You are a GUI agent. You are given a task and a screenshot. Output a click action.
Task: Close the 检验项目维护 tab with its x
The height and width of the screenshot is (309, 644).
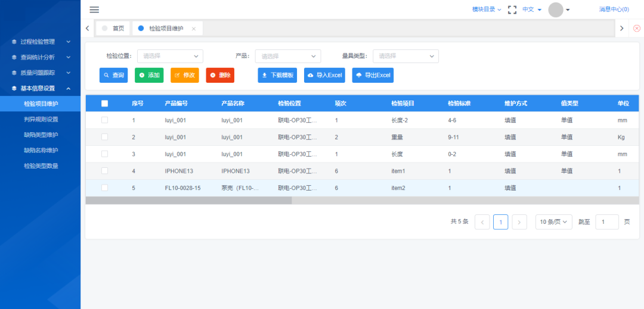194,29
